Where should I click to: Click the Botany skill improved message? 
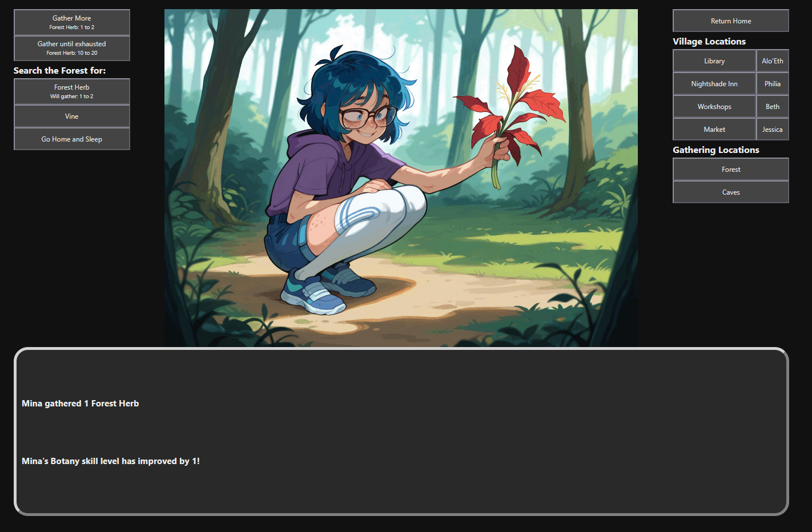[111, 461]
